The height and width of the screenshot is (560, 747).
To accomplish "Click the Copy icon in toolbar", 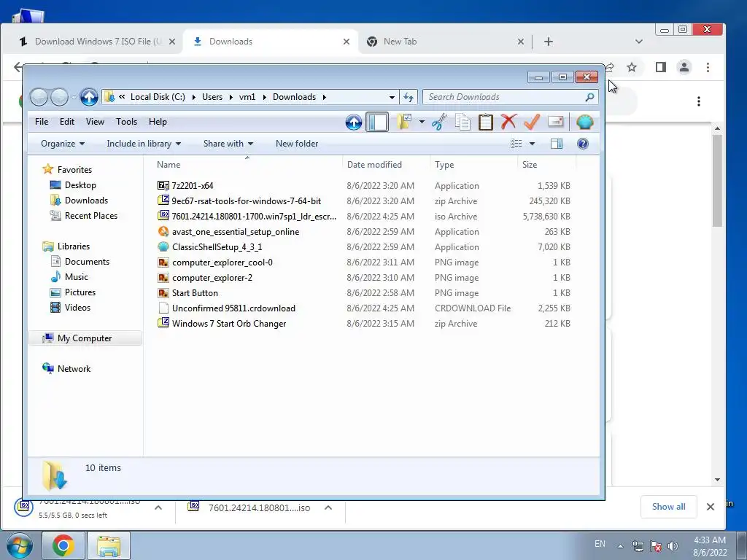I will [462, 122].
